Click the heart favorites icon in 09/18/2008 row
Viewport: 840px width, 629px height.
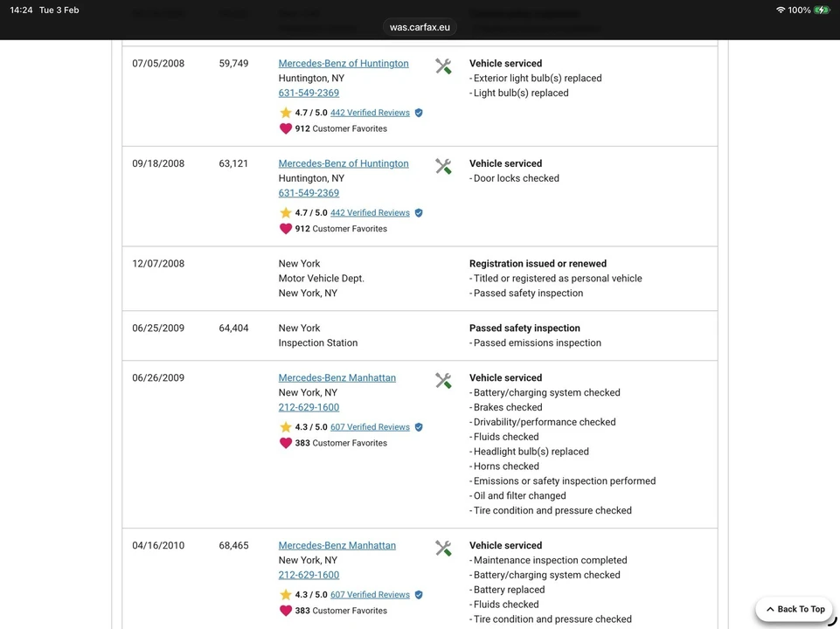tap(286, 229)
